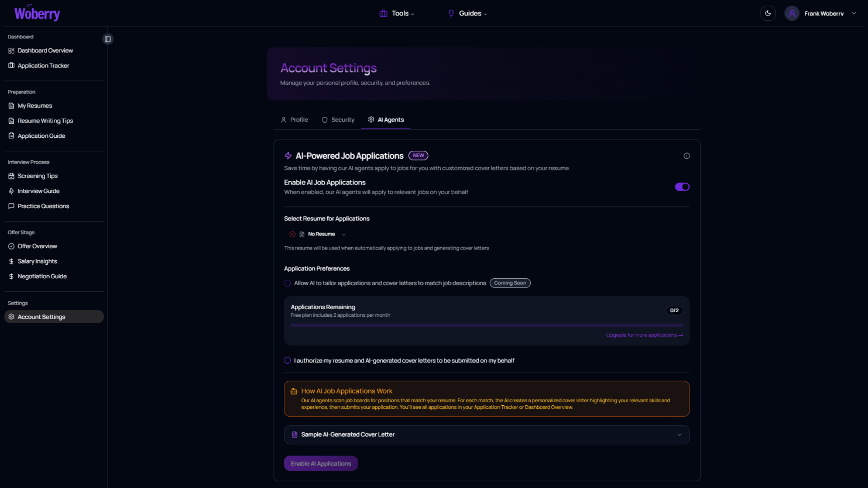Toggle dark mode moon icon
Image resolution: width=868 pixels, height=488 pixels.
[768, 14]
